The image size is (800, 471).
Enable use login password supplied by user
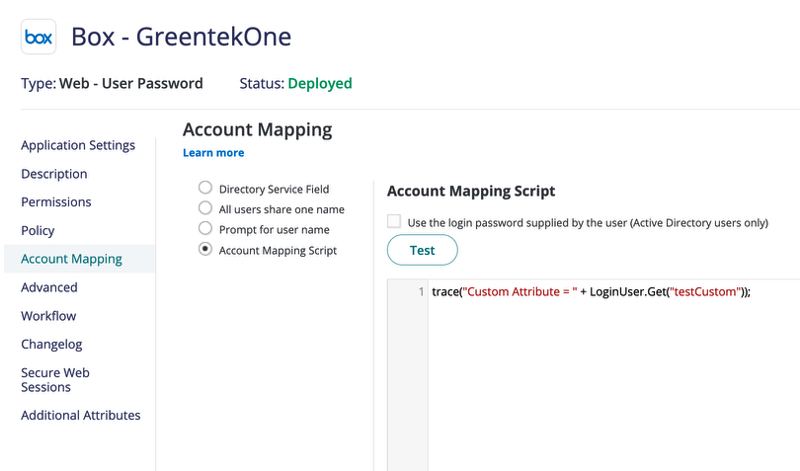pos(394,222)
